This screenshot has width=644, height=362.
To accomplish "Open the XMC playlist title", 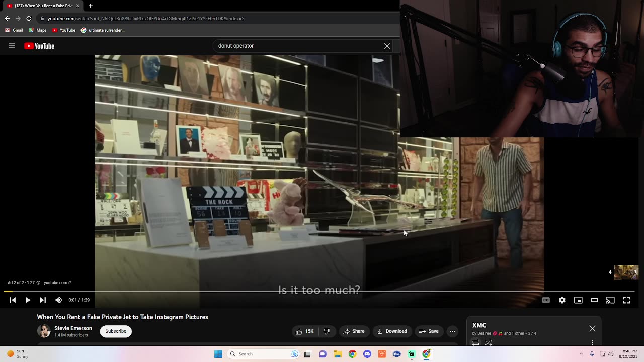I will click(x=479, y=325).
